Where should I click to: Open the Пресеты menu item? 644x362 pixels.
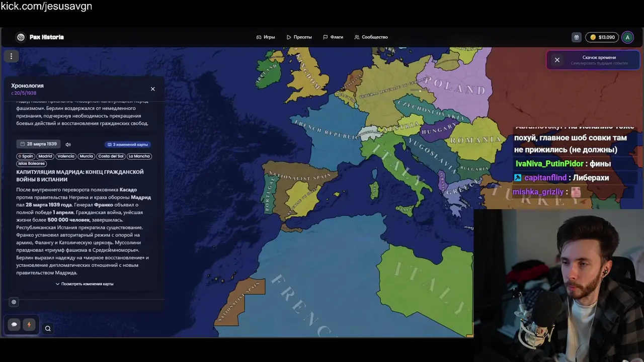299,37
